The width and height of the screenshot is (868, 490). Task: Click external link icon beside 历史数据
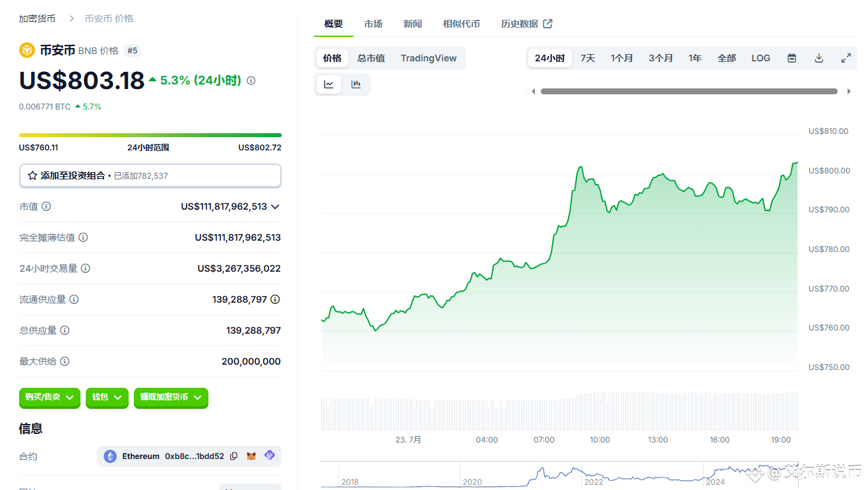pyautogui.click(x=547, y=24)
